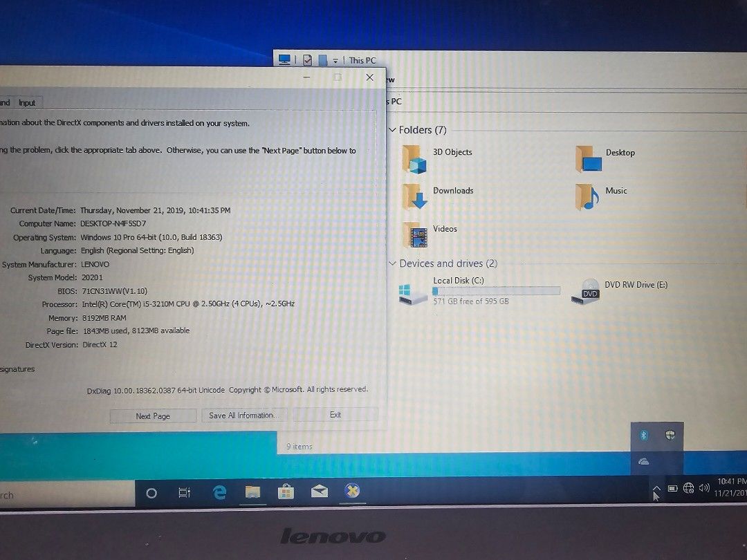747x560 pixels.
Task: Click the Properties quick access icon
Action: (308, 60)
